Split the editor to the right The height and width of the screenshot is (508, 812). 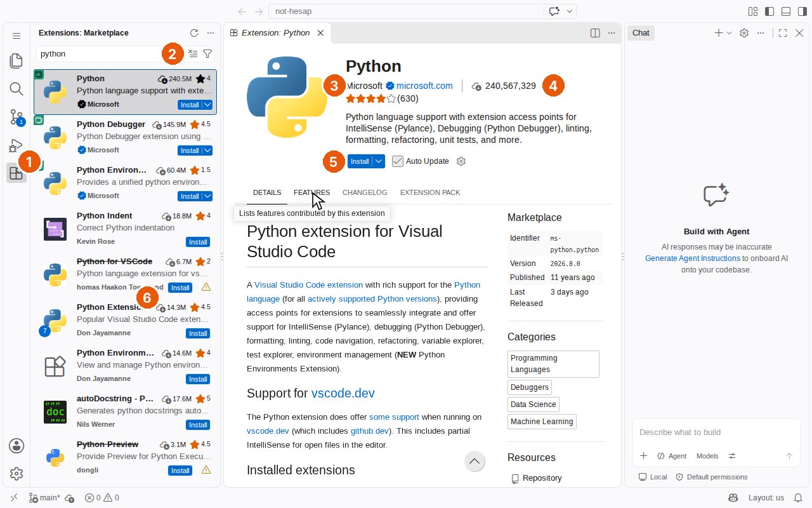tap(595, 33)
